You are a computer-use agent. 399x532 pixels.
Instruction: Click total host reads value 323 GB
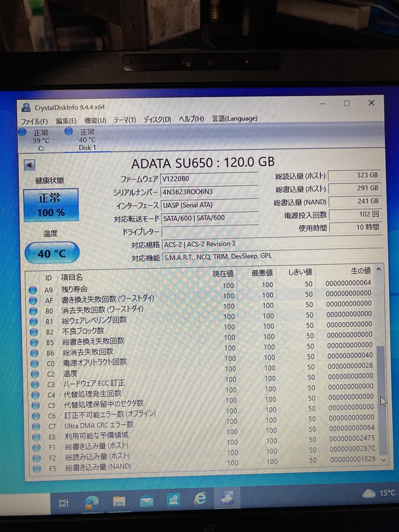coord(355,176)
